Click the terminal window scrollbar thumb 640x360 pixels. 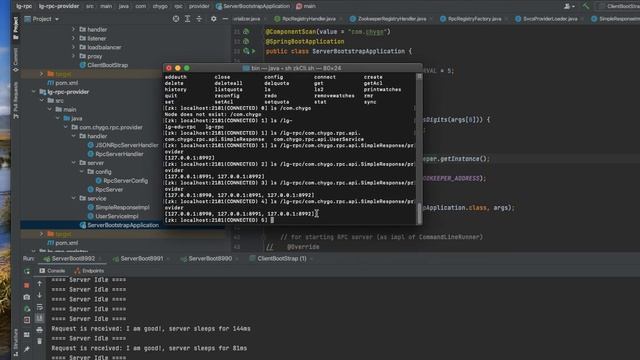[419, 213]
